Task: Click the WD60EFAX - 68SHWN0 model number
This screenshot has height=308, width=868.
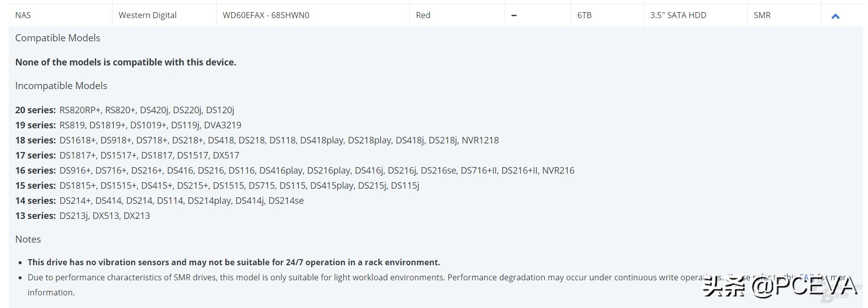Action: click(266, 15)
